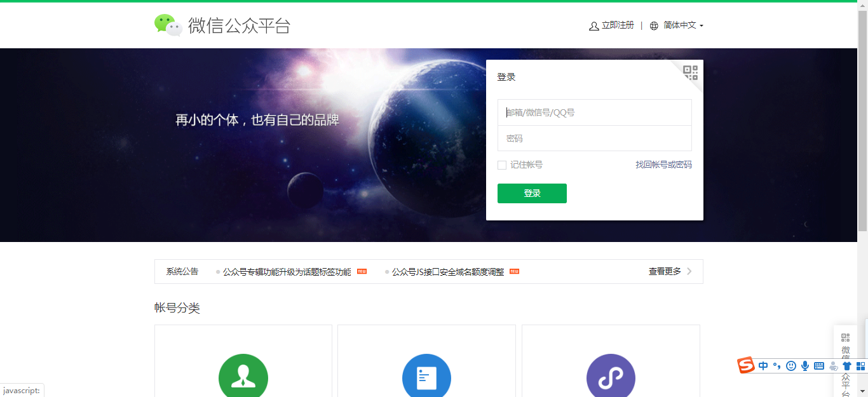Click the 邮箱/微信号/QQ号 input field

tap(594, 112)
